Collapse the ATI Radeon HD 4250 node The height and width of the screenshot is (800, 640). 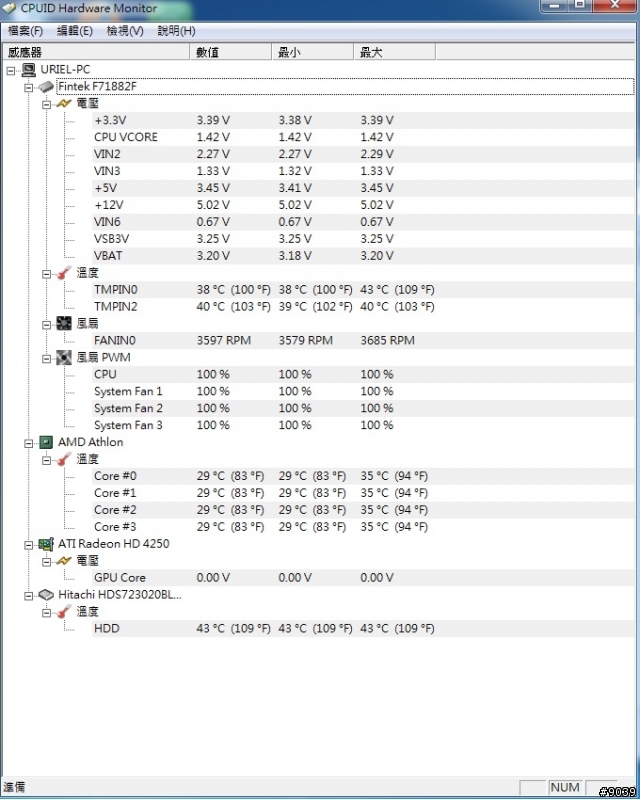29,545
